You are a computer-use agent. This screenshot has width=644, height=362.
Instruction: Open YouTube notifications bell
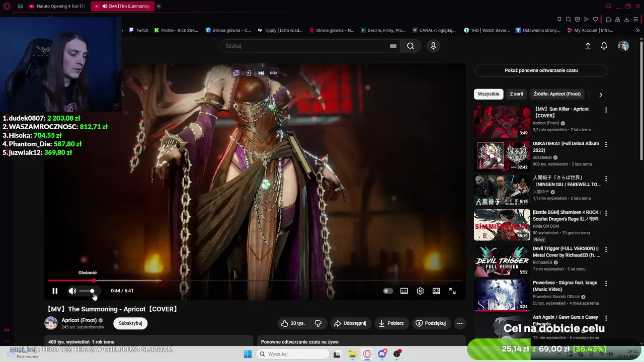point(604,46)
